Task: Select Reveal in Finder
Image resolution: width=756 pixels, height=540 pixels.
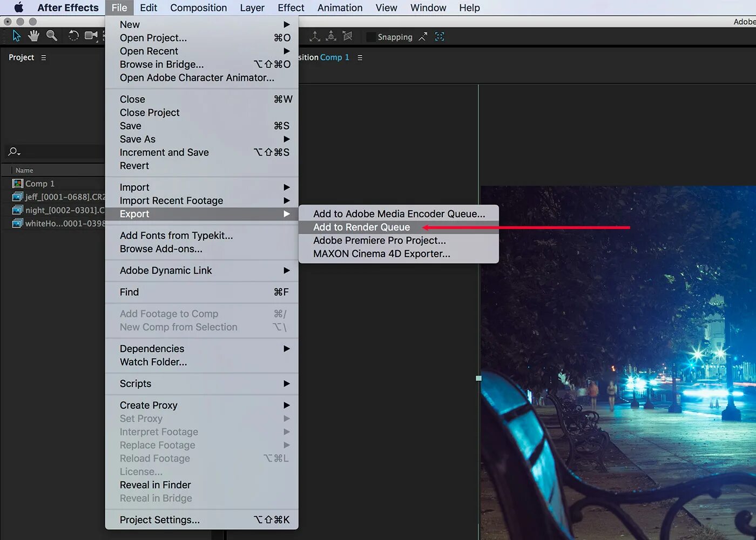Action: (x=202, y=485)
